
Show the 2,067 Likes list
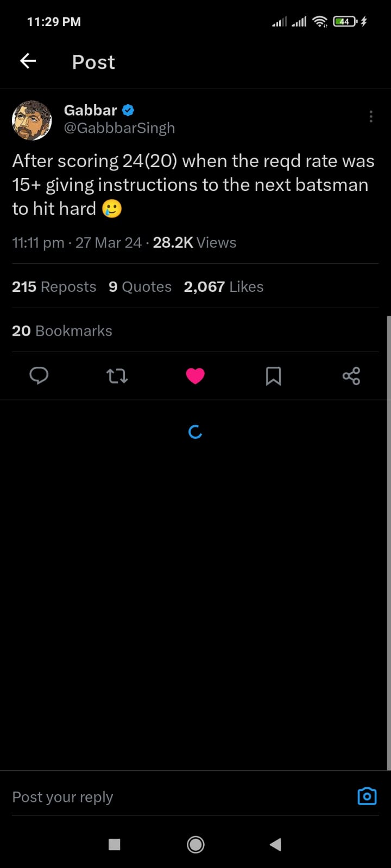click(224, 286)
